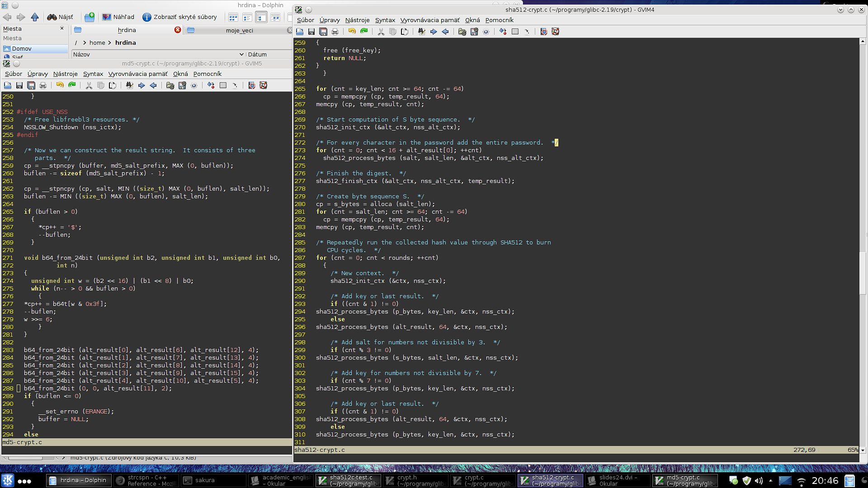Click the Print icon in md5-crypt GVIM toolbar
The image size is (868, 488).
tap(43, 85)
